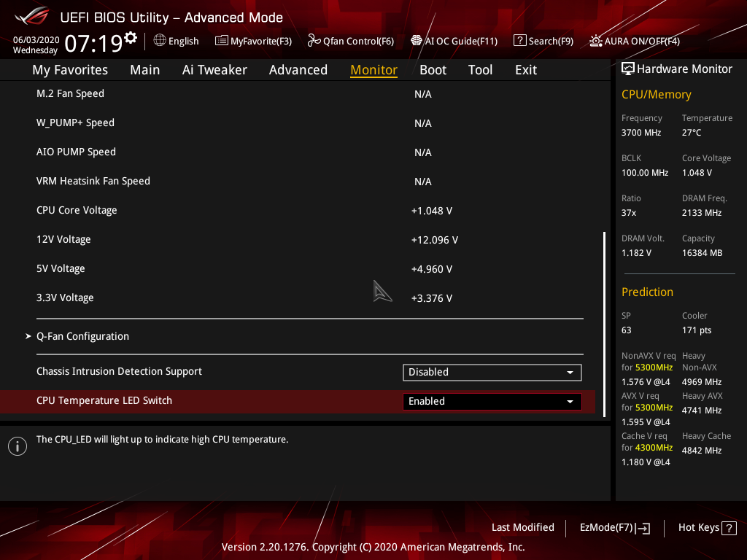The height and width of the screenshot is (560, 747).
Task: Switch to the Ai Tweaker tab
Action: pyautogui.click(x=214, y=69)
